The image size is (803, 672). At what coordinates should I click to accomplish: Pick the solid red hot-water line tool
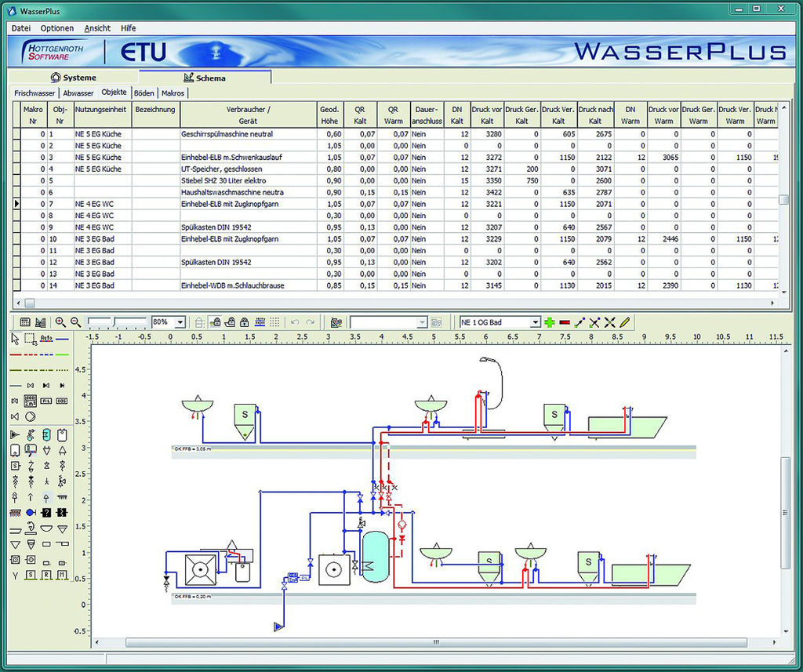coord(16,354)
